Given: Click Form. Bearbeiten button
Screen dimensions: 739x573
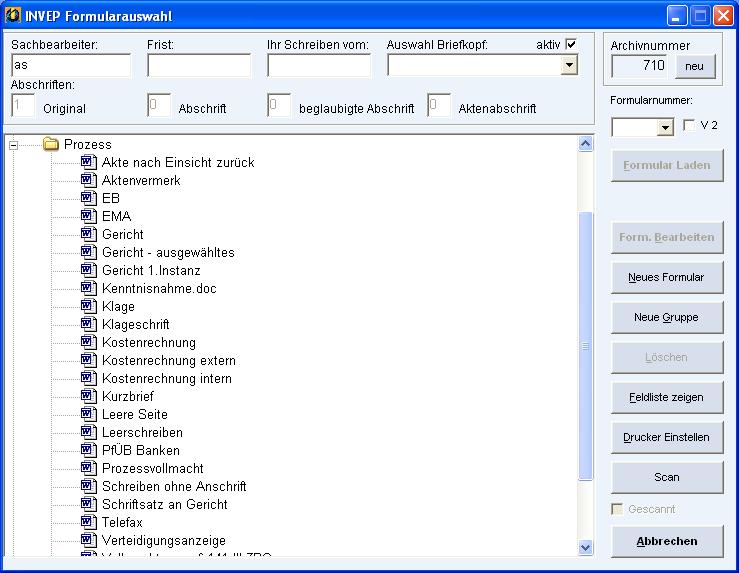Looking at the screenshot, I should pyautogui.click(x=667, y=237).
